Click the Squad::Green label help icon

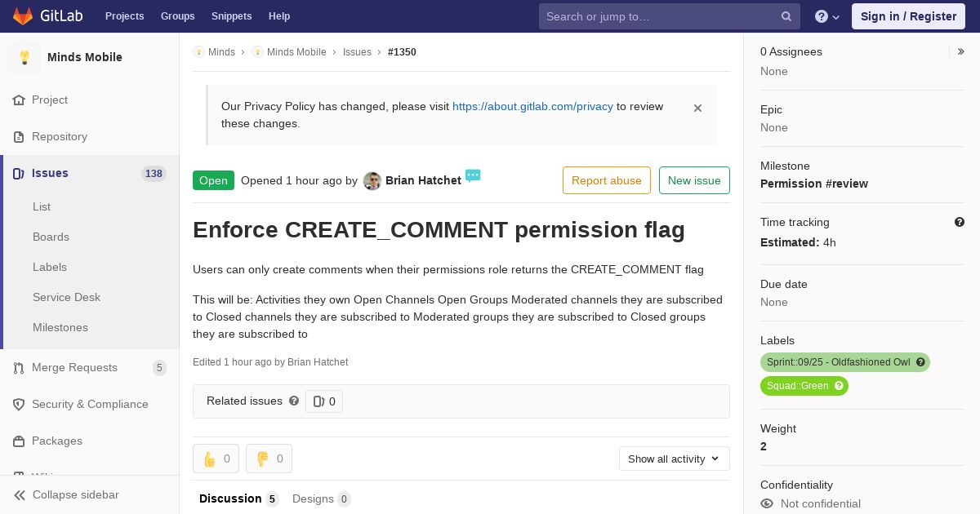(839, 386)
